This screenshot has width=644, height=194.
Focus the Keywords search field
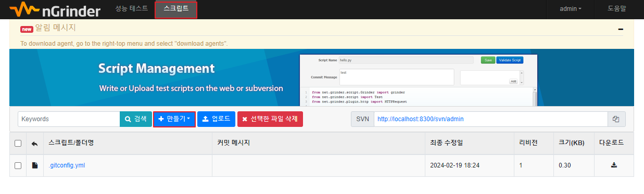point(69,119)
